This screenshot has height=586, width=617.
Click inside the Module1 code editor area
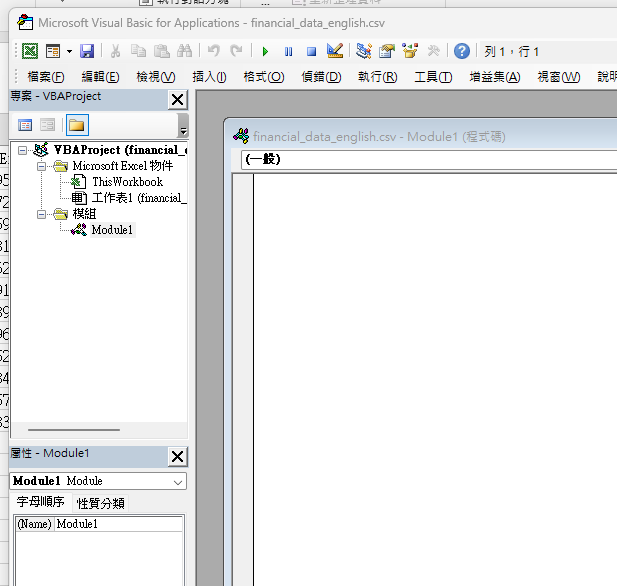(x=435, y=378)
